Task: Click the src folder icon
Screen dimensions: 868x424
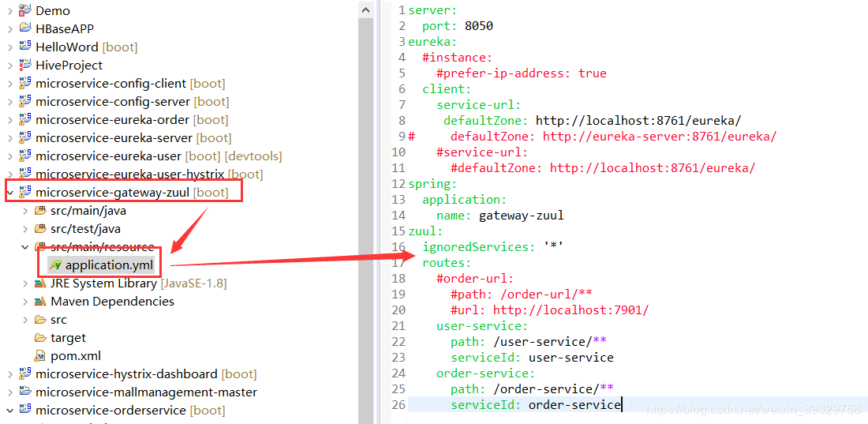Action: click(x=40, y=320)
